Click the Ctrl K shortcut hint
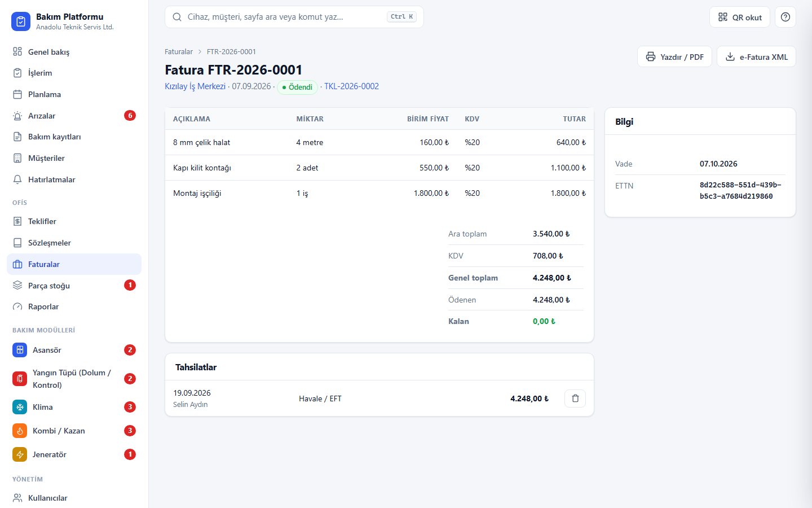 (x=402, y=17)
